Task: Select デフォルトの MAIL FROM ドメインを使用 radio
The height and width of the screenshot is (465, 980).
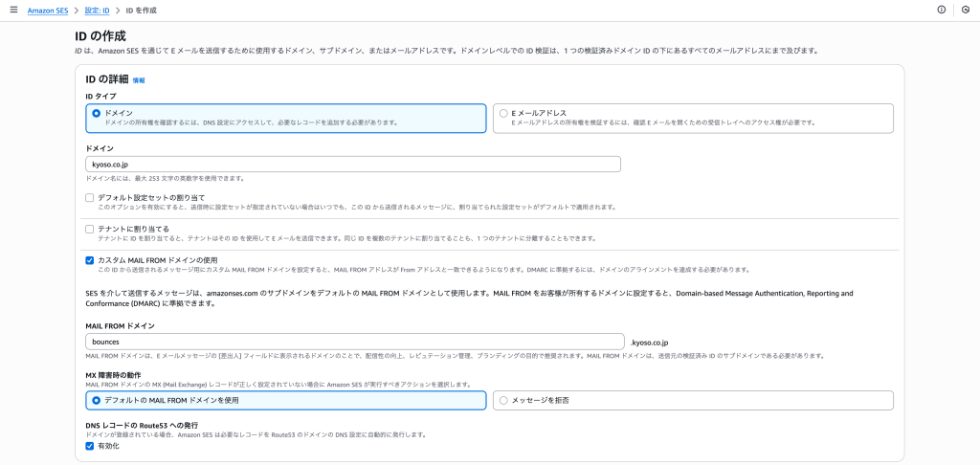Action: (96, 400)
